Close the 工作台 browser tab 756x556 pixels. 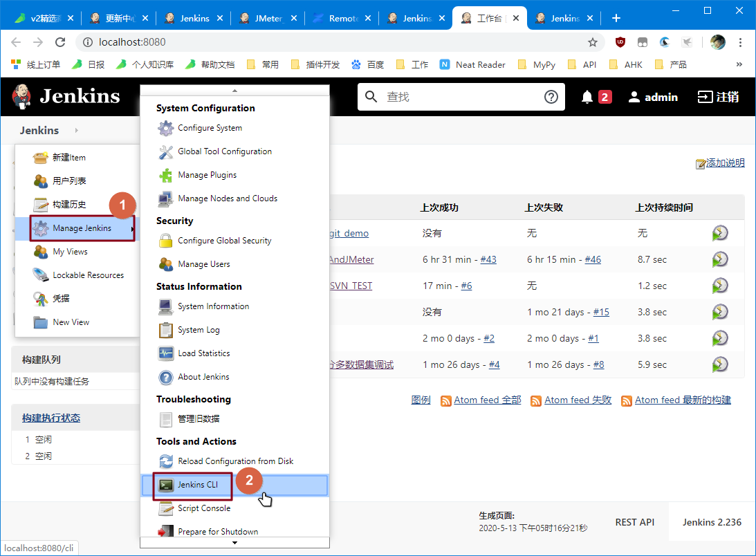tap(516, 18)
